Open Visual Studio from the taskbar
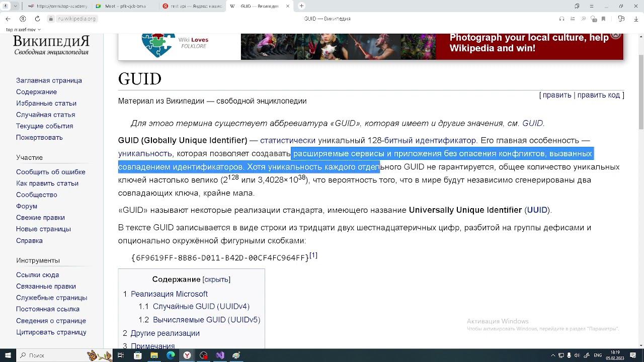644x362 pixels. coord(220,355)
